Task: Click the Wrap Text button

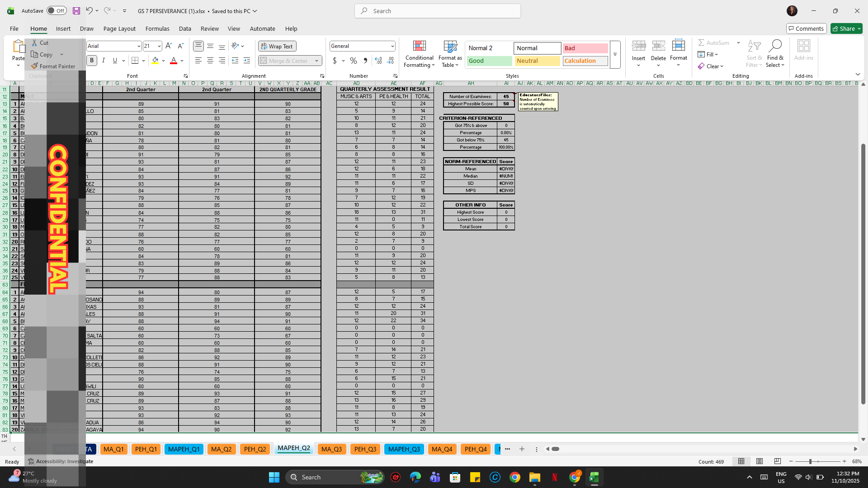Action: (277, 46)
